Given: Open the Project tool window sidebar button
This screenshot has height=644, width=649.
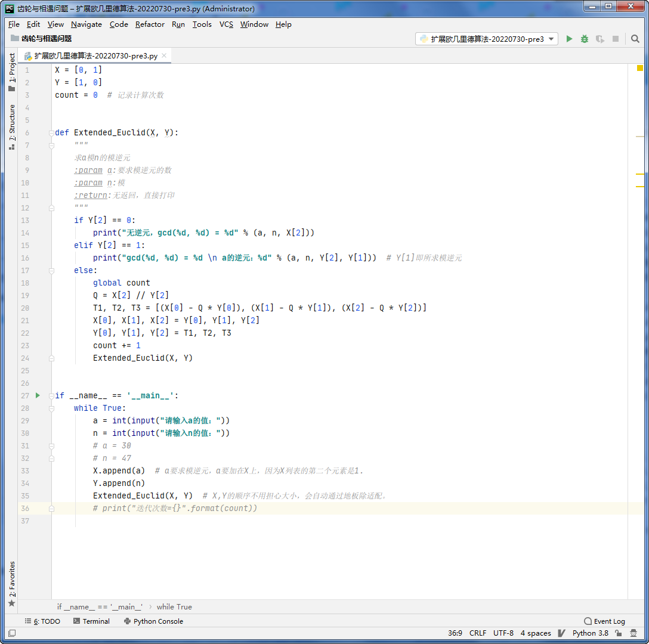Looking at the screenshot, I should [x=11, y=72].
